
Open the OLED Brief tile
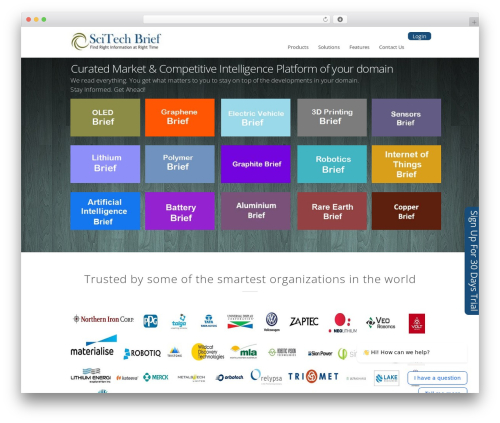[x=105, y=117]
